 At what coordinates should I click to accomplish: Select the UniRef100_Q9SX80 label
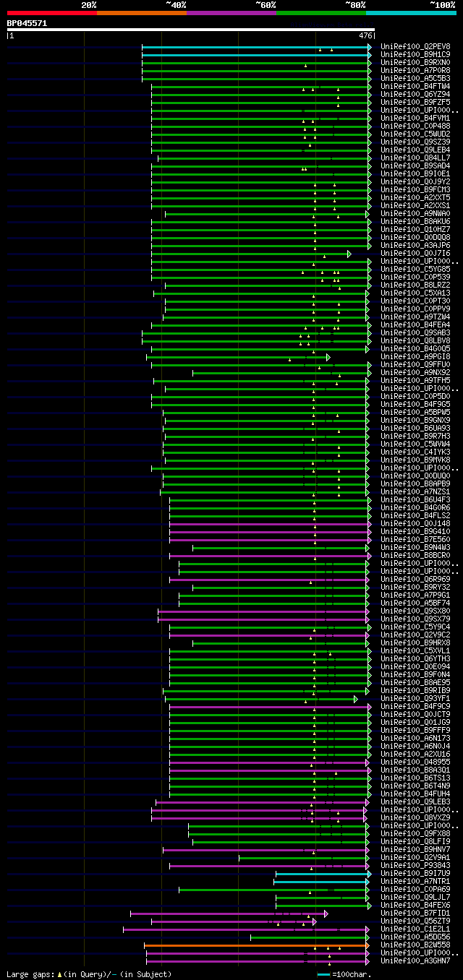(415, 611)
